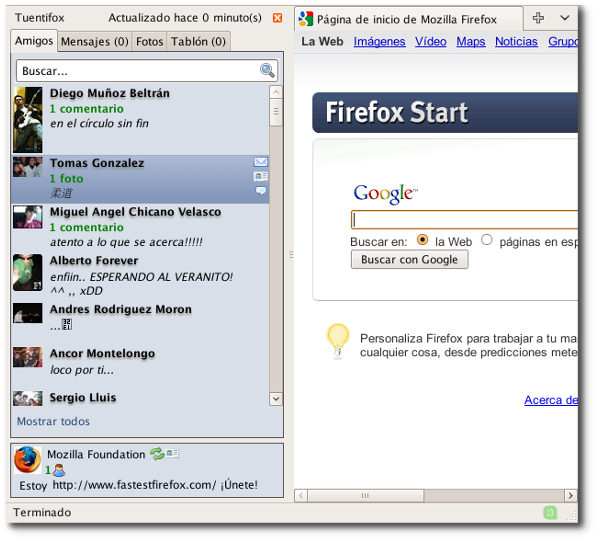The height and width of the screenshot is (544, 600).
Task: Click the lightbulb tip icon
Action: tap(338, 341)
